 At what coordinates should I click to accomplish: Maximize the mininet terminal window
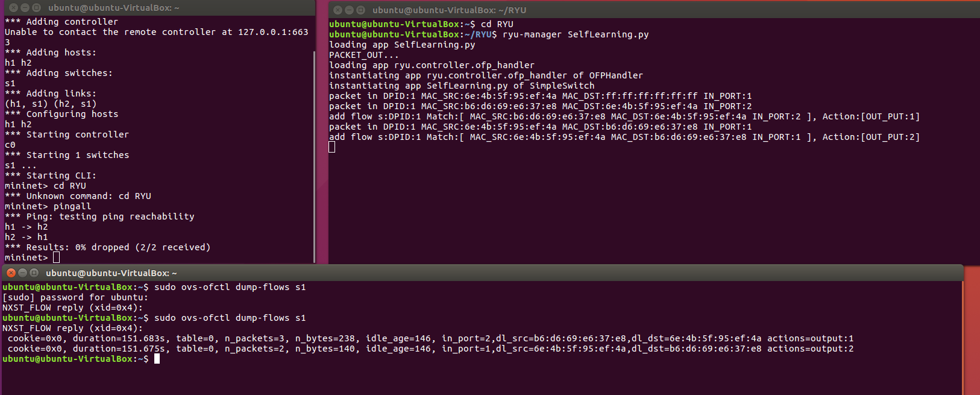(36, 8)
